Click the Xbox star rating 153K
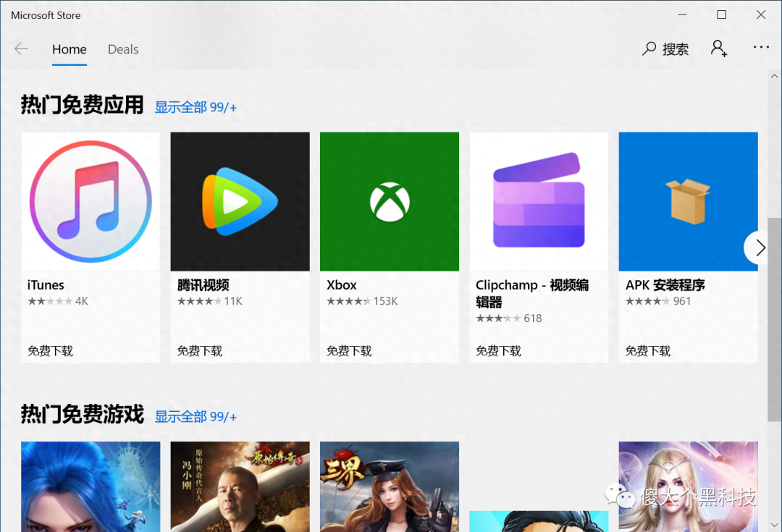782x532 pixels. click(x=362, y=301)
